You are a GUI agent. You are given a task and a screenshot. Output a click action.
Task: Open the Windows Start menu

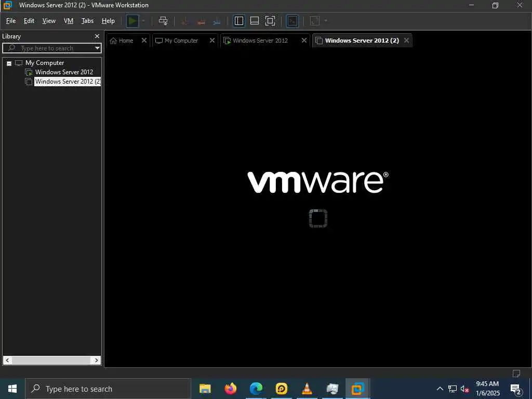point(12,389)
